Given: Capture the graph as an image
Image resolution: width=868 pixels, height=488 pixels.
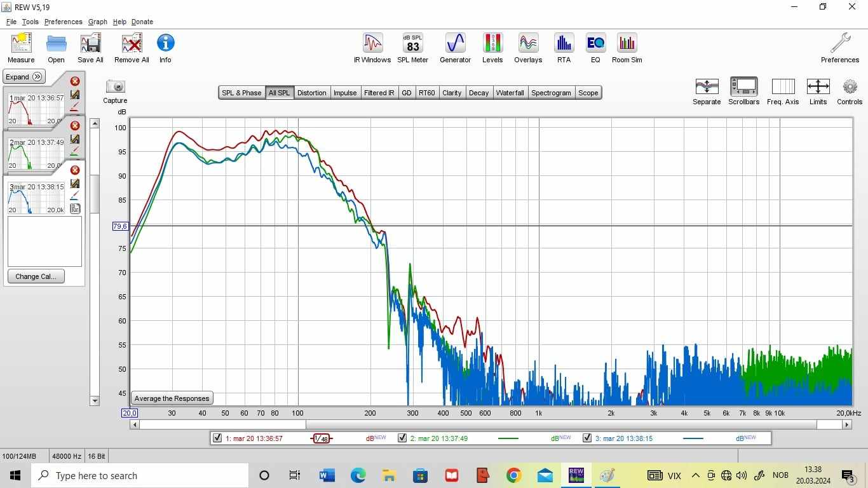Looking at the screenshot, I should point(115,91).
